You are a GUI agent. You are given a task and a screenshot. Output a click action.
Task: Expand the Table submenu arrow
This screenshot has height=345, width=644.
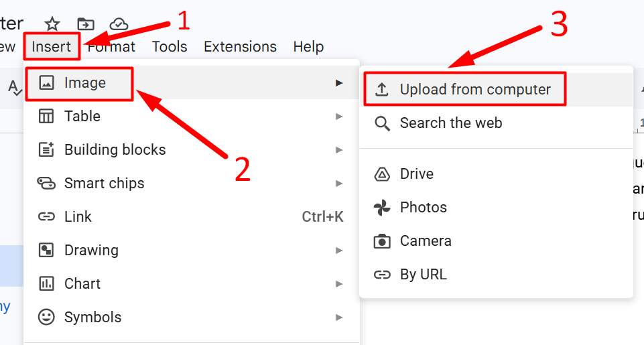[x=339, y=117]
